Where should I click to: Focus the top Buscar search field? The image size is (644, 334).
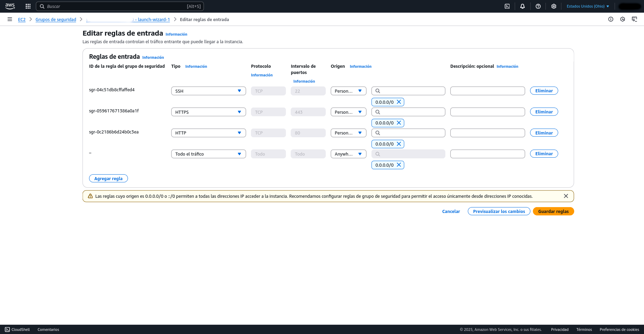(120, 6)
